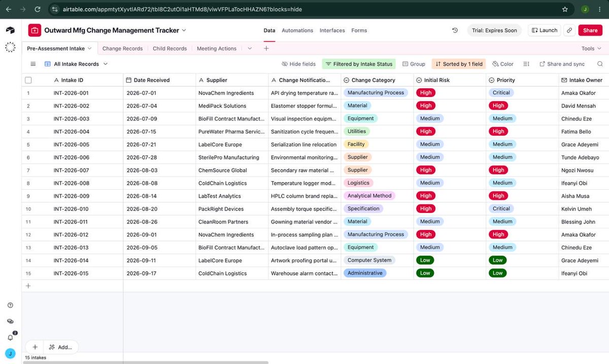The image size is (609, 364).
Task: Open the Change Category column header
Action: [x=377, y=80]
